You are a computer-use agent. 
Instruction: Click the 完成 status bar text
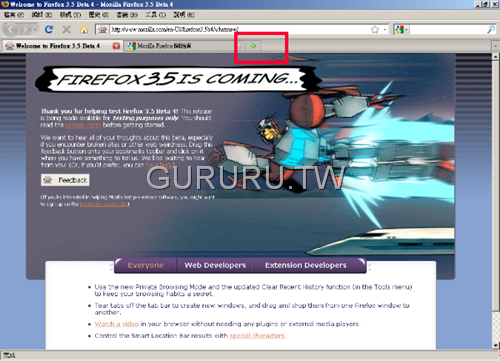pos(9,356)
